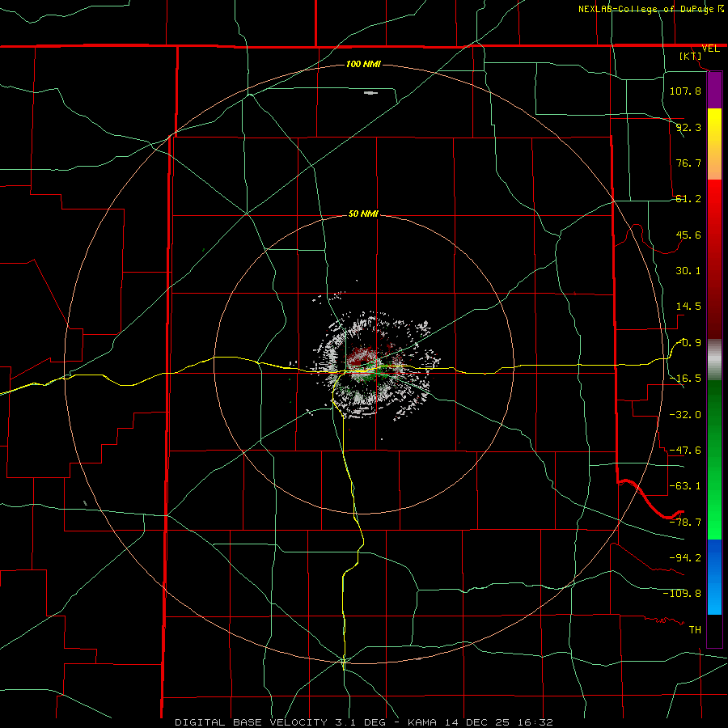This screenshot has height=728, width=728.
Task: Select the -47.6 scale value
Action: [x=685, y=451]
